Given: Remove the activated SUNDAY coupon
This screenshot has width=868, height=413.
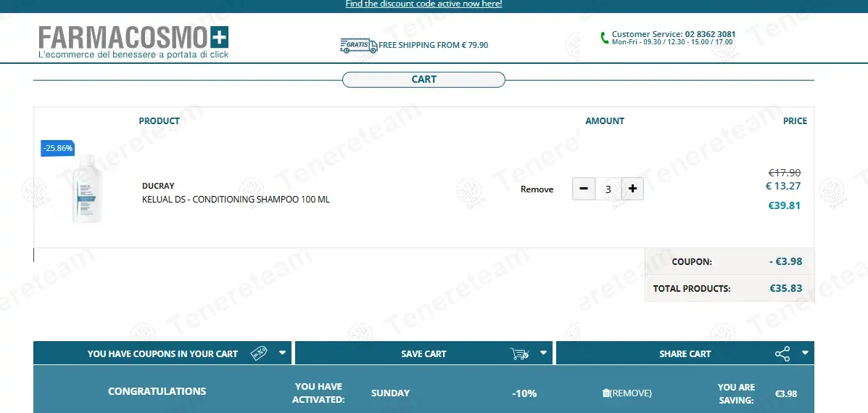Looking at the screenshot, I should point(627,393).
